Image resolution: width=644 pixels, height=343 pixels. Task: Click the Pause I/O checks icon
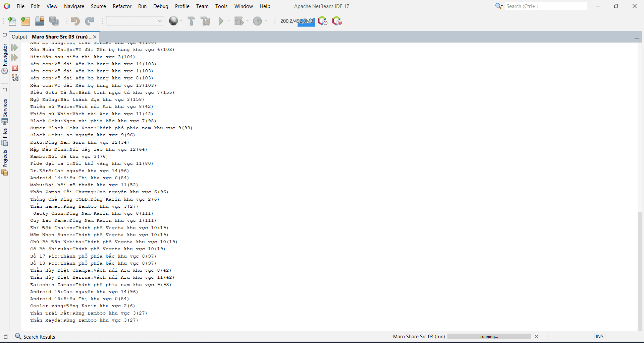337,21
